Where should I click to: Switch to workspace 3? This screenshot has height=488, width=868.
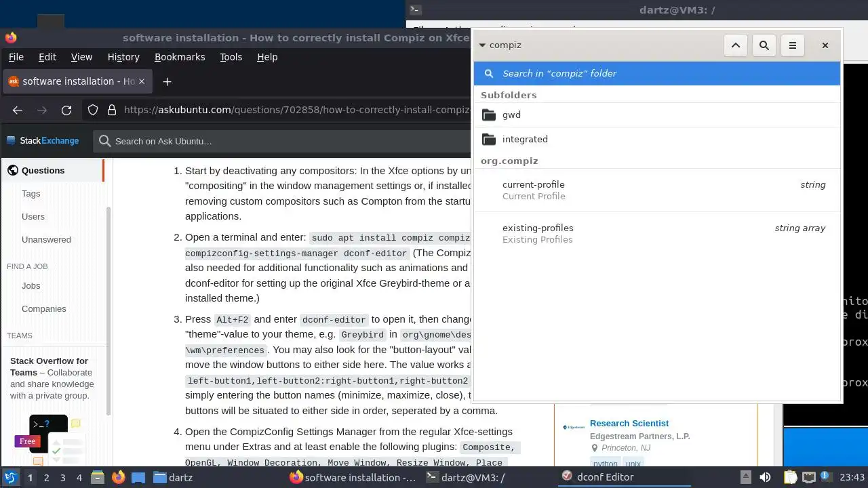point(62,478)
